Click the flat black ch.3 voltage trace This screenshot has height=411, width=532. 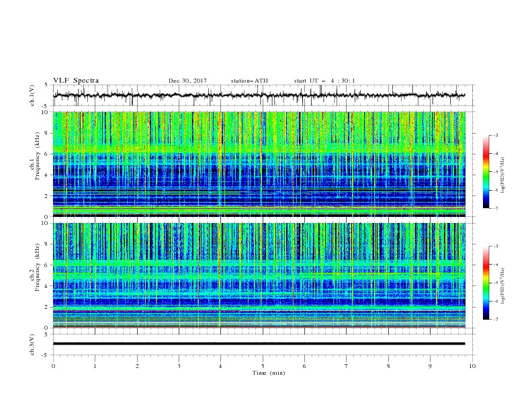(259, 344)
